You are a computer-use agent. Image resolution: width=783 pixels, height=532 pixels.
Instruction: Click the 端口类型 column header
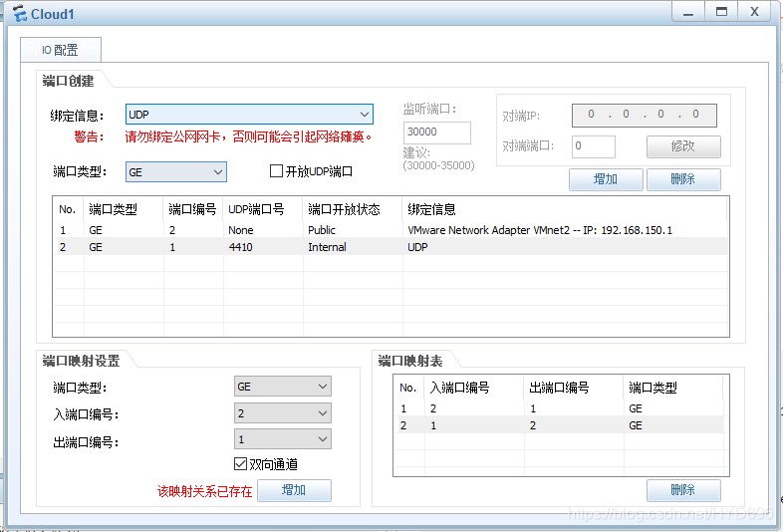(124, 209)
